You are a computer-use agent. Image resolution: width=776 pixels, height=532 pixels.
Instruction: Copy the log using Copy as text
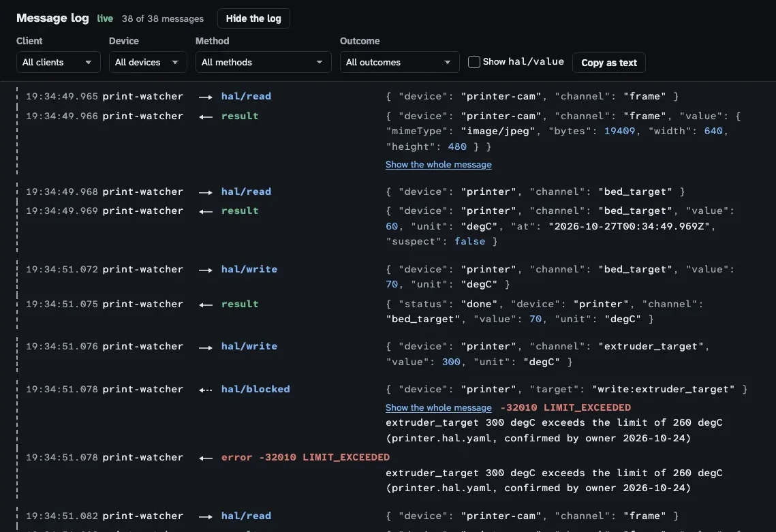click(x=608, y=63)
